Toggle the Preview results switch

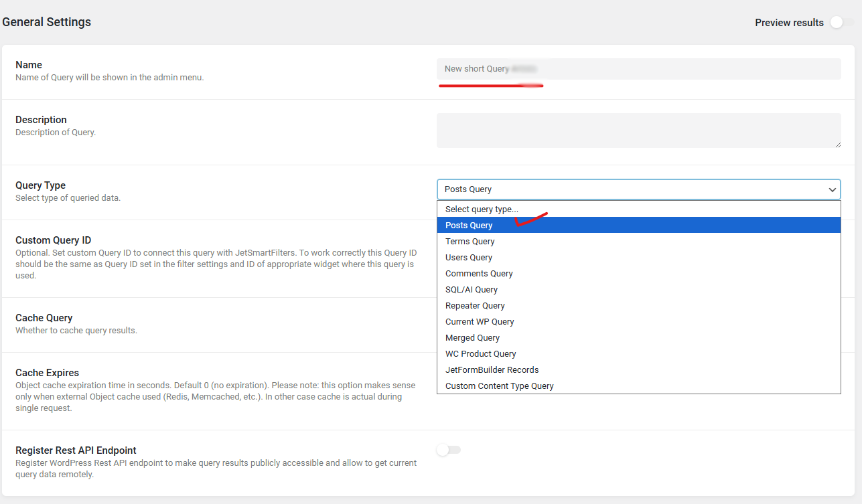pyautogui.click(x=841, y=22)
